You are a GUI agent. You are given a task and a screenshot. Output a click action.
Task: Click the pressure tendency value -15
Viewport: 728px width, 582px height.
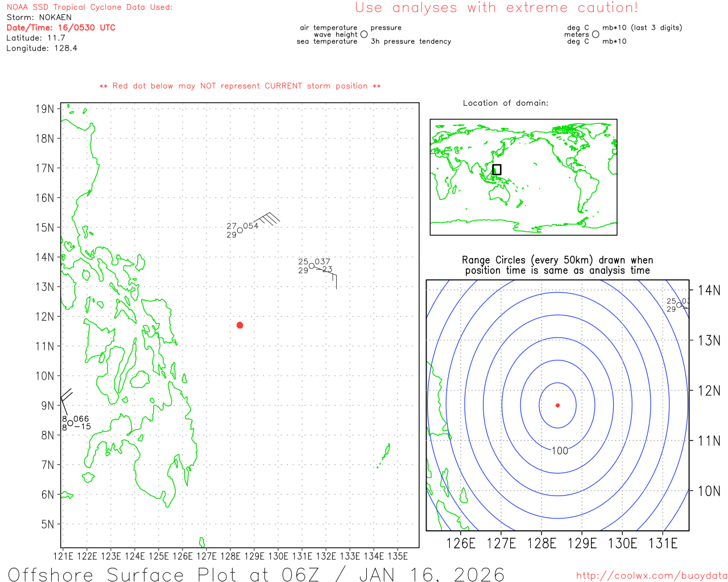click(82, 427)
